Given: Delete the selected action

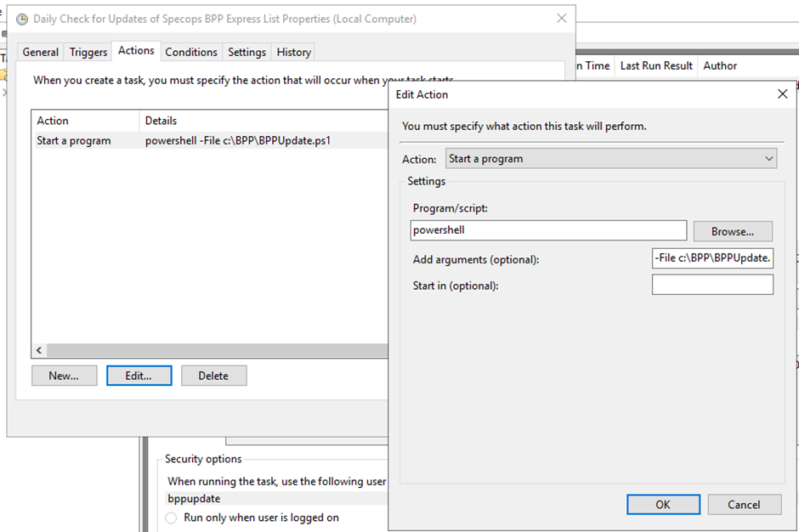Looking at the screenshot, I should (214, 376).
